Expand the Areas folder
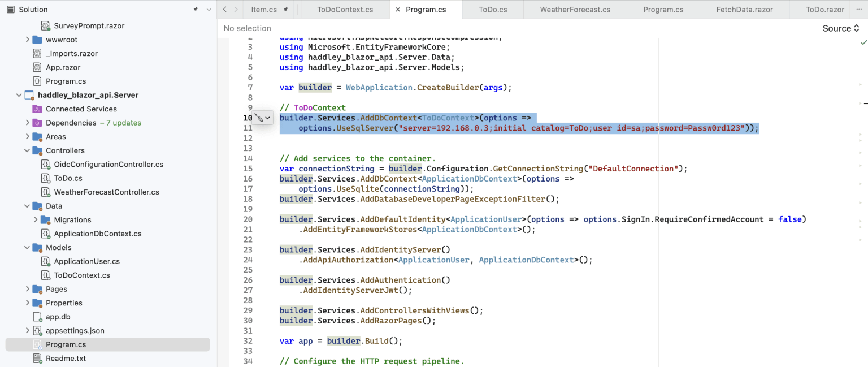The width and height of the screenshot is (868, 367). pos(27,136)
